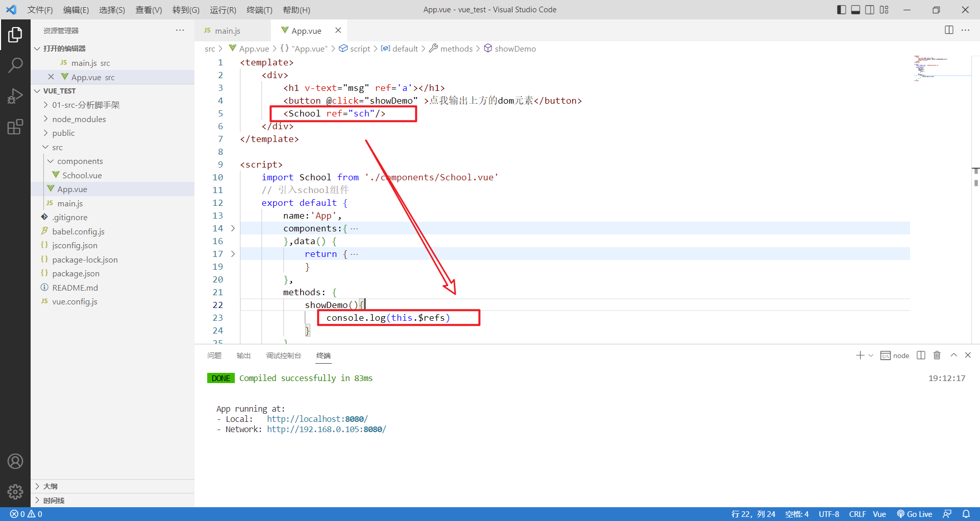Screen dimensions: 980x521
Task: Open the Search view in activity bar
Action: (x=15, y=65)
